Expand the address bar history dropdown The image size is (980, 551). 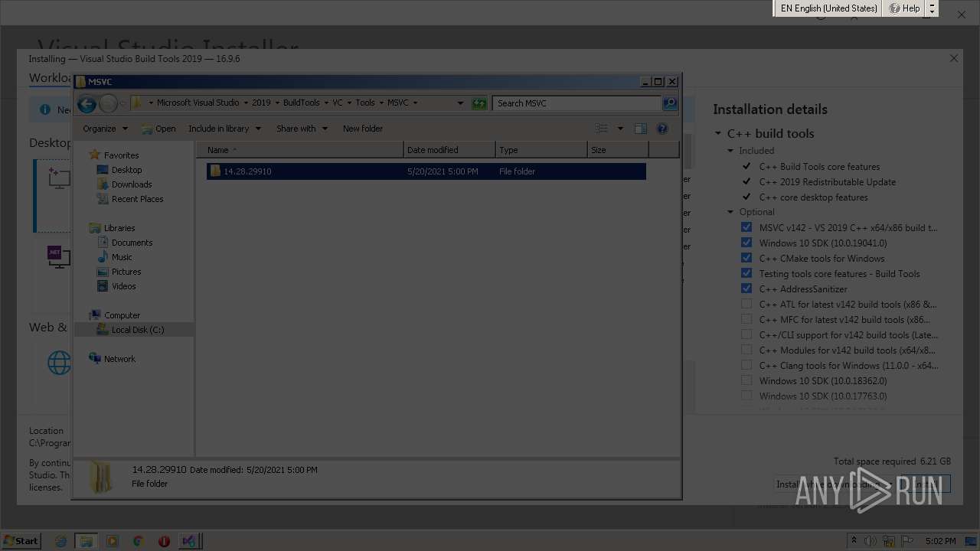460,103
